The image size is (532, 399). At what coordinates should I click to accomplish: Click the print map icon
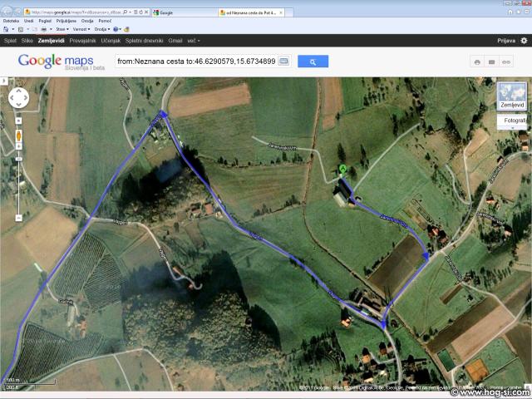(x=477, y=62)
